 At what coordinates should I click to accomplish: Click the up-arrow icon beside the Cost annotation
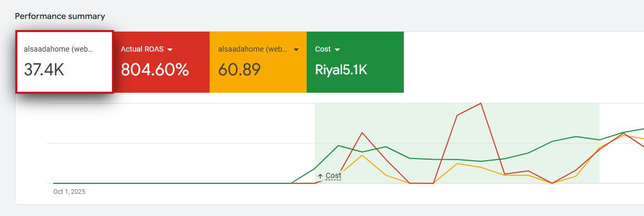[x=320, y=176]
